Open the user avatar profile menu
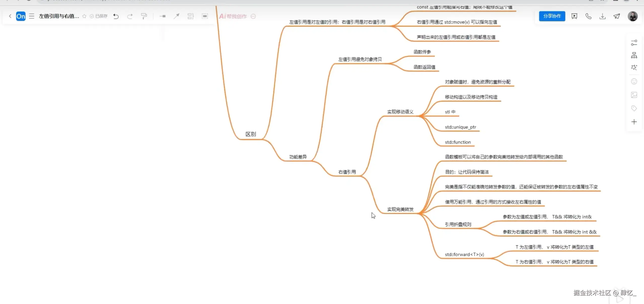Screen dimensions: 644x304 pyautogui.click(x=632, y=16)
